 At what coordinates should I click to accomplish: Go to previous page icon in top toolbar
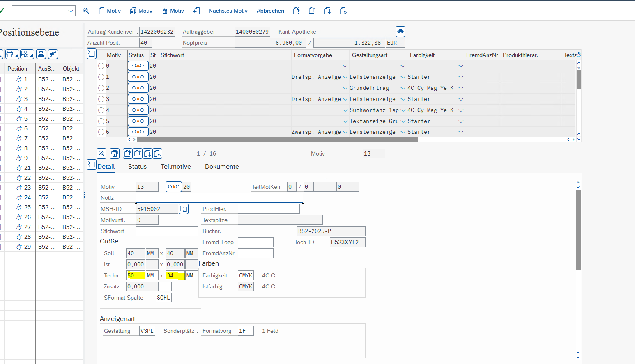pos(312,11)
